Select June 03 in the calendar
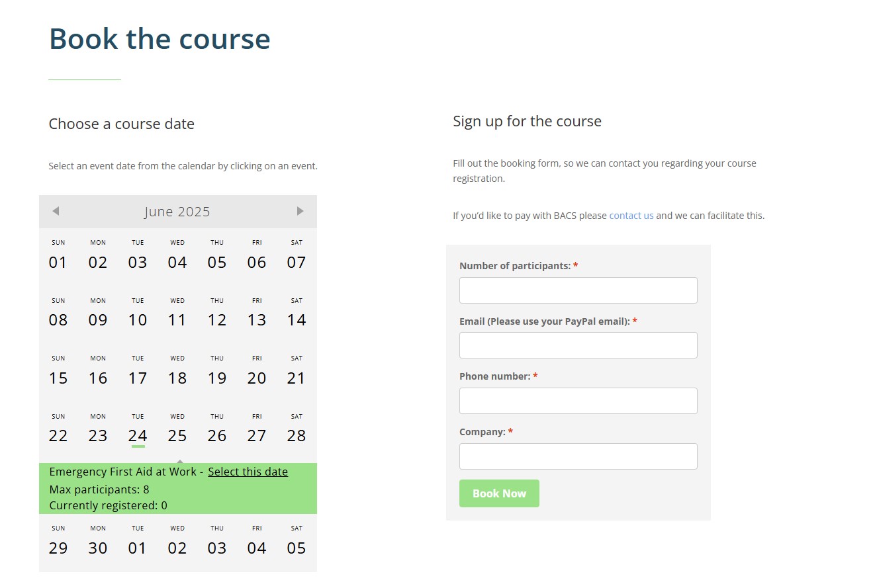Screen dimensions: 875x588 coord(138,263)
